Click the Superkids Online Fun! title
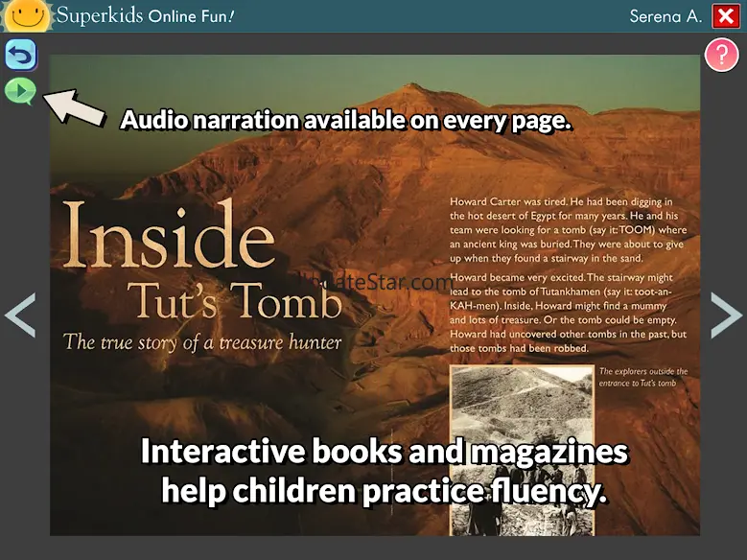This screenshot has width=747, height=560. click(x=146, y=15)
